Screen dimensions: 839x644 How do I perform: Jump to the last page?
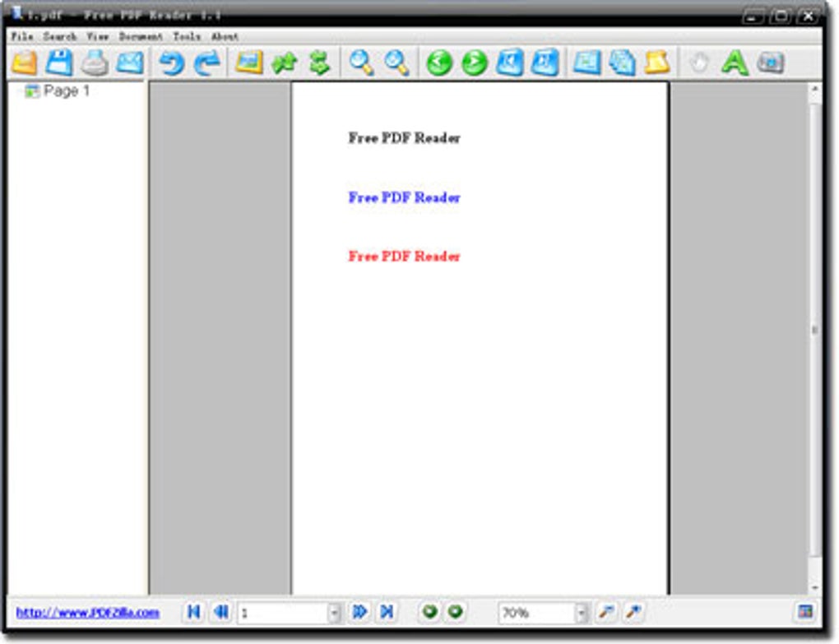(x=386, y=612)
